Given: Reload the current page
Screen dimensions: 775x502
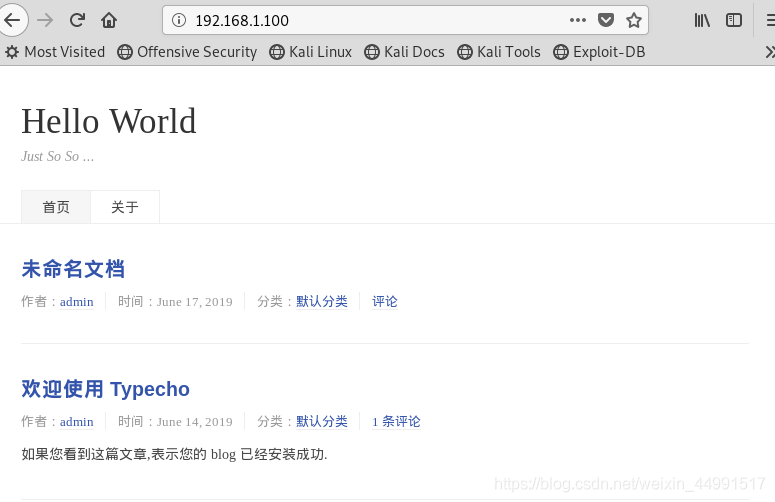Looking at the screenshot, I should 77,20.
